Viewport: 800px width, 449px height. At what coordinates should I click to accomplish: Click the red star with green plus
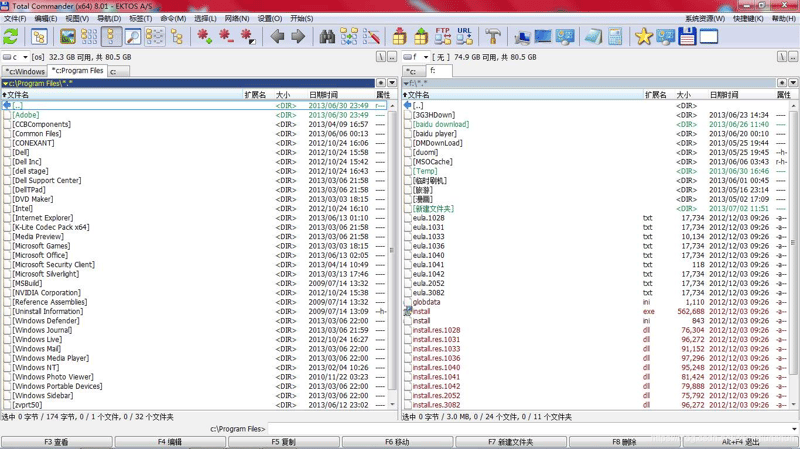[204, 37]
